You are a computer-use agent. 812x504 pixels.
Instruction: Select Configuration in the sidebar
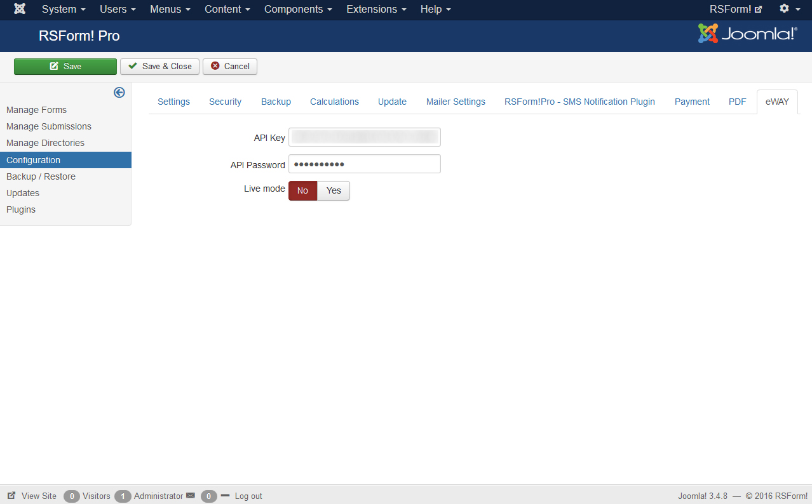pyautogui.click(x=65, y=160)
